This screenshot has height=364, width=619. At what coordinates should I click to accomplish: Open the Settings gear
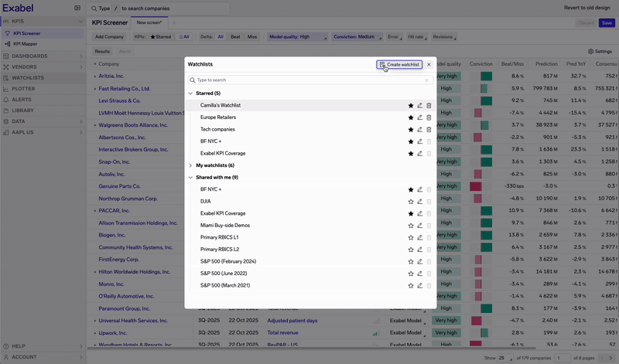pos(600,51)
